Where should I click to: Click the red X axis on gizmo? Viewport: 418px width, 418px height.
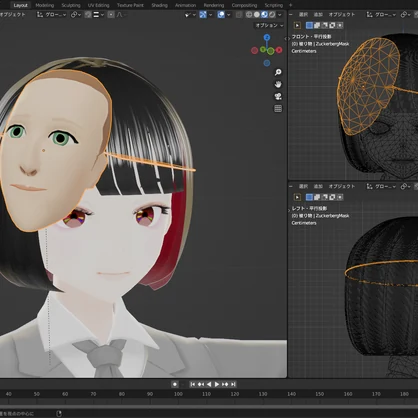tap(279, 50)
